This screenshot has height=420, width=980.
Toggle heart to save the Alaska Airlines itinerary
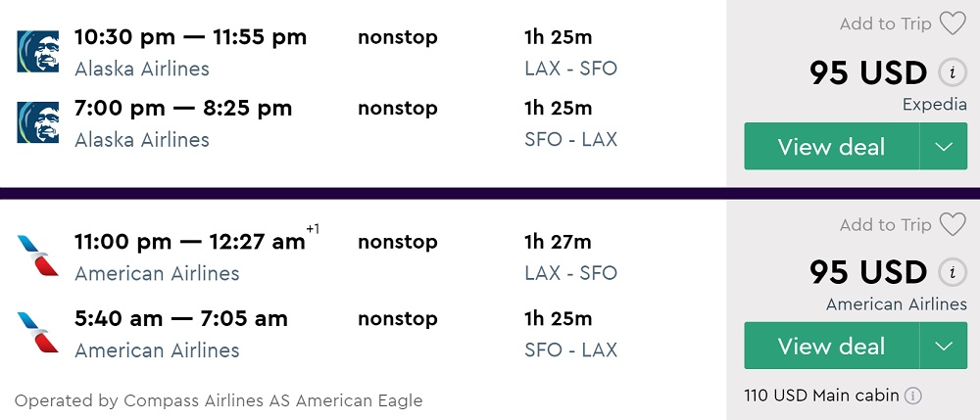pos(953,23)
